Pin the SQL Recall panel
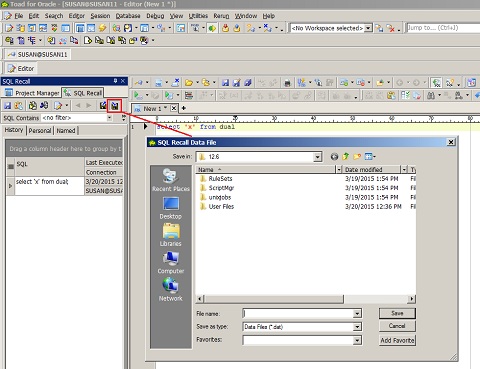Viewport: 480px width, 369px height. 115,81
